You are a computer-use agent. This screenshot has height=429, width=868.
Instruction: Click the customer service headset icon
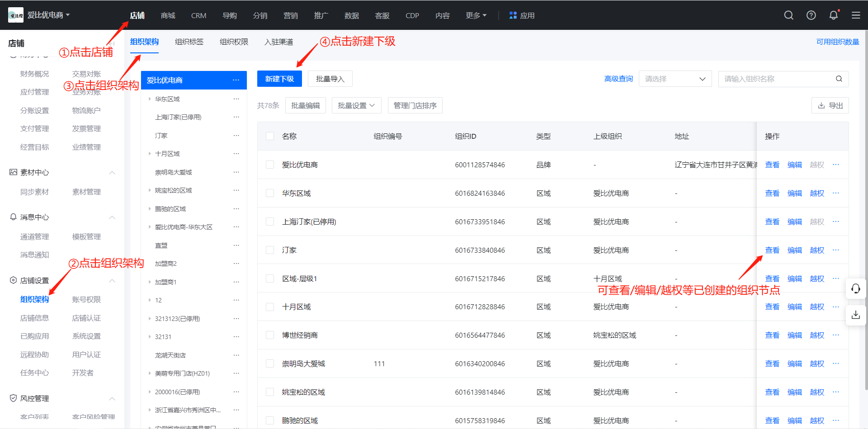[855, 288]
